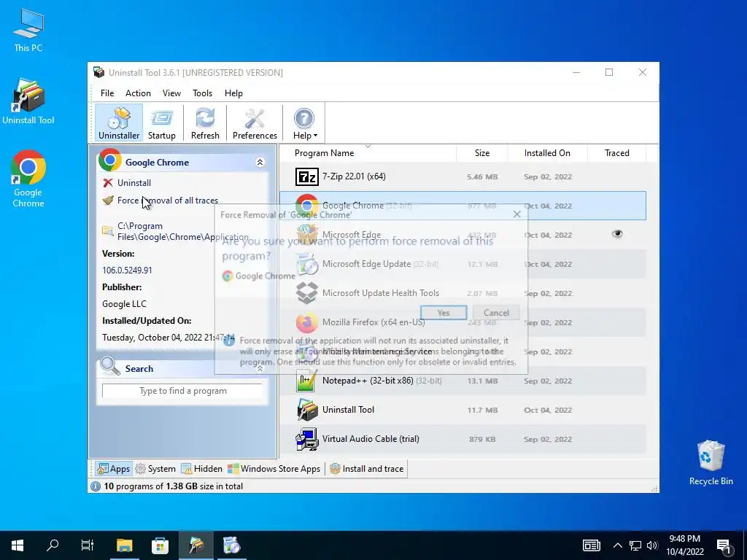This screenshot has height=560, width=747.
Task: Select the Virtual Audio Cable icon
Action: click(307, 439)
